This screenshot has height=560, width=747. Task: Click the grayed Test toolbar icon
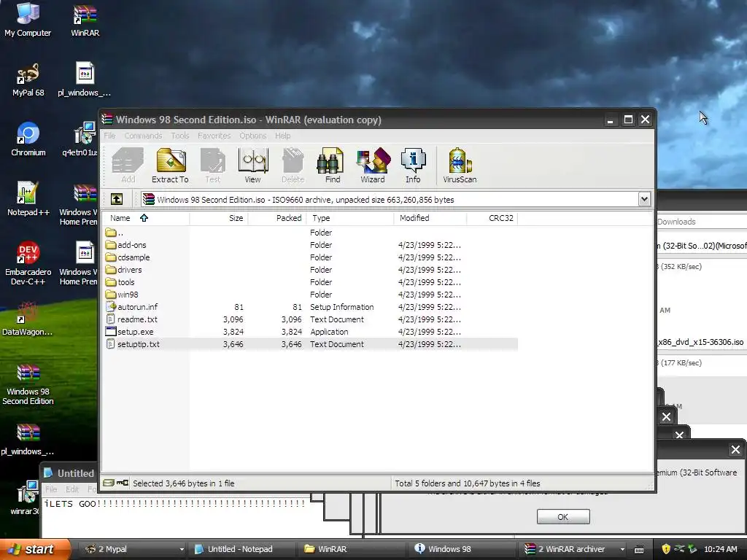point(212,166)
